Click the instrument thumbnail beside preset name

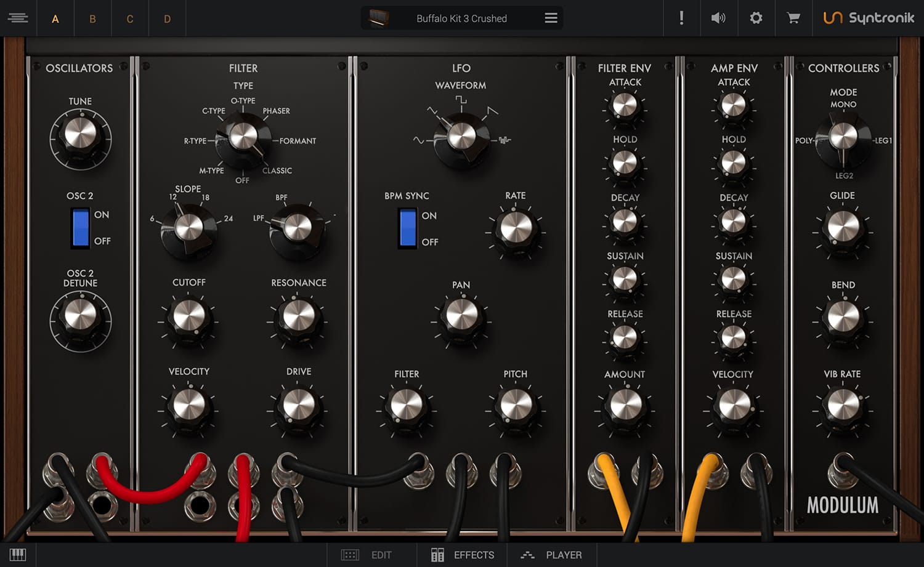pyautogui.click(x=378, y=18)
